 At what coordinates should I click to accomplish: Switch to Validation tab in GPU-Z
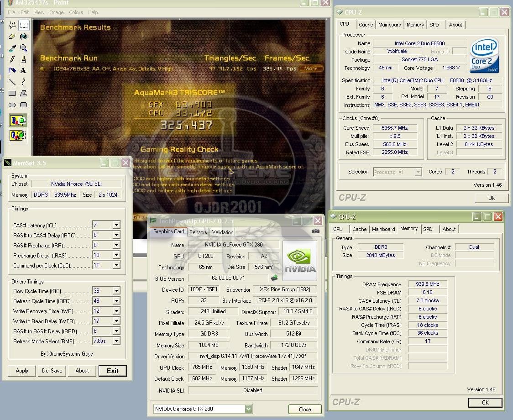[222, 232]
